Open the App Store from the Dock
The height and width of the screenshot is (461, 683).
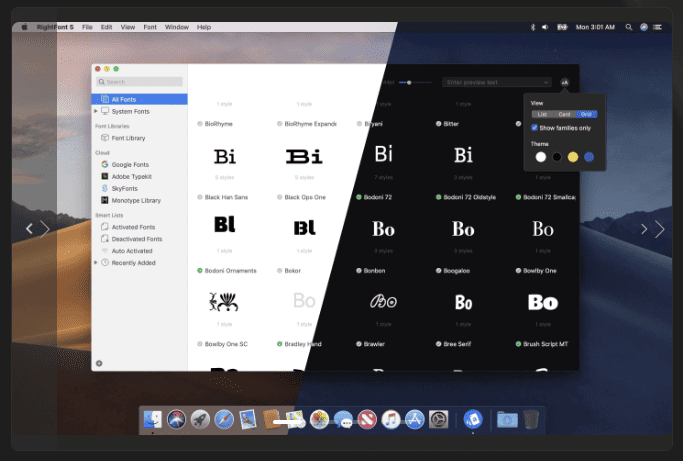pos(415,420)
